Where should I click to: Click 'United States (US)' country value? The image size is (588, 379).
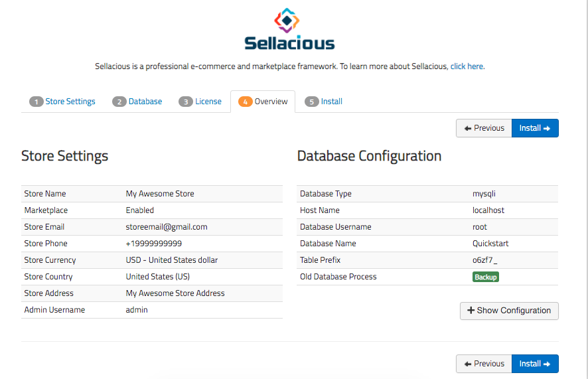coord(158,277)
